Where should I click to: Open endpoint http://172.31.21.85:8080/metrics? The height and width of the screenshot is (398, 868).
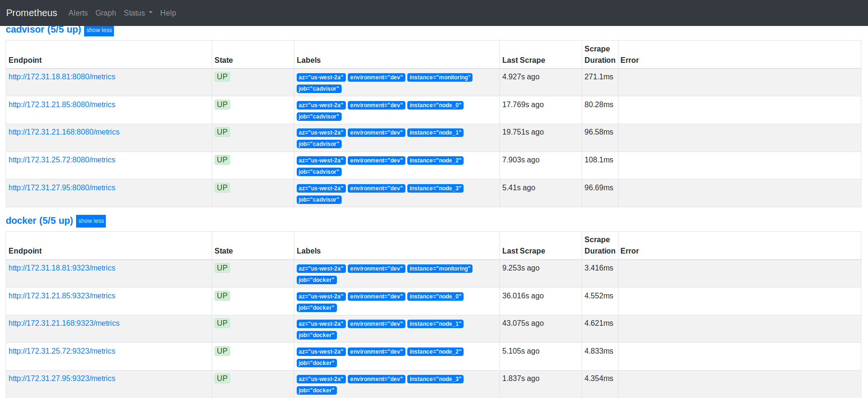click(x=62, y=104)
